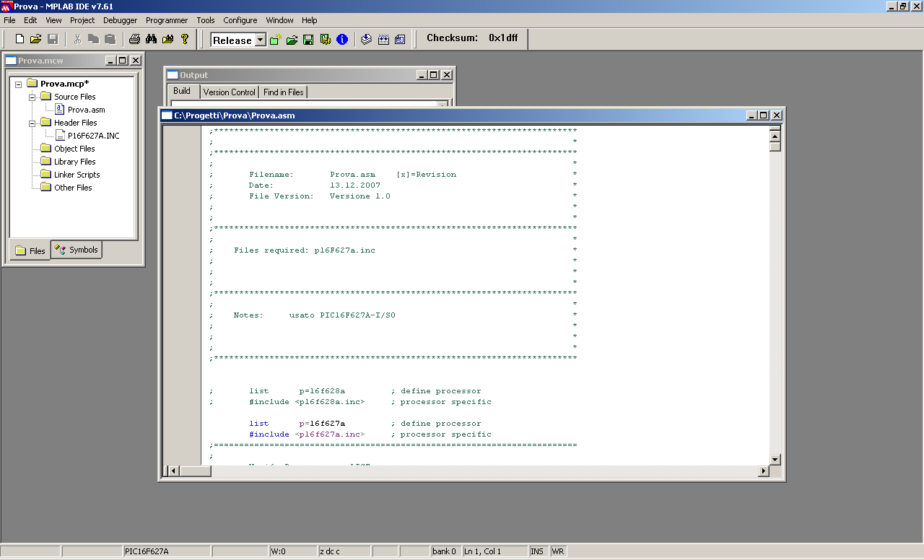The image size is (924, 560).
Task: Click the editor's vertical scrollbar down arrow
Action: 775,459
